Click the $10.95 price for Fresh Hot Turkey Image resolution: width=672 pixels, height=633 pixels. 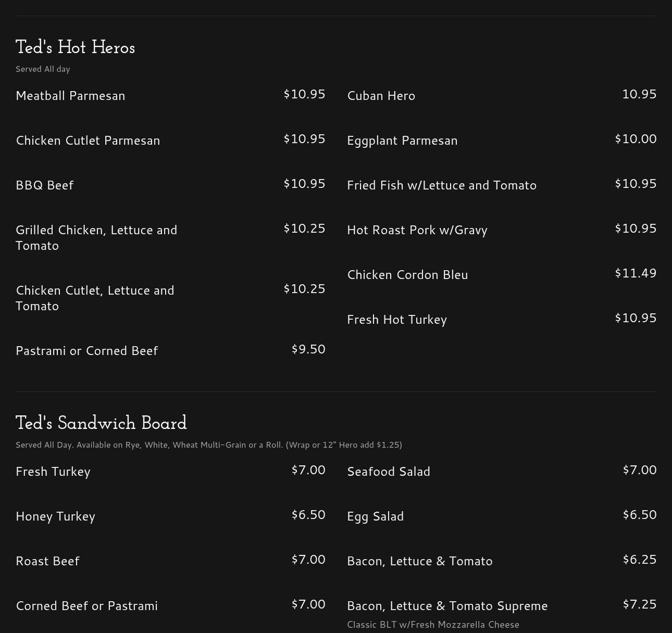pyautogui.click(x=636, y=318)
